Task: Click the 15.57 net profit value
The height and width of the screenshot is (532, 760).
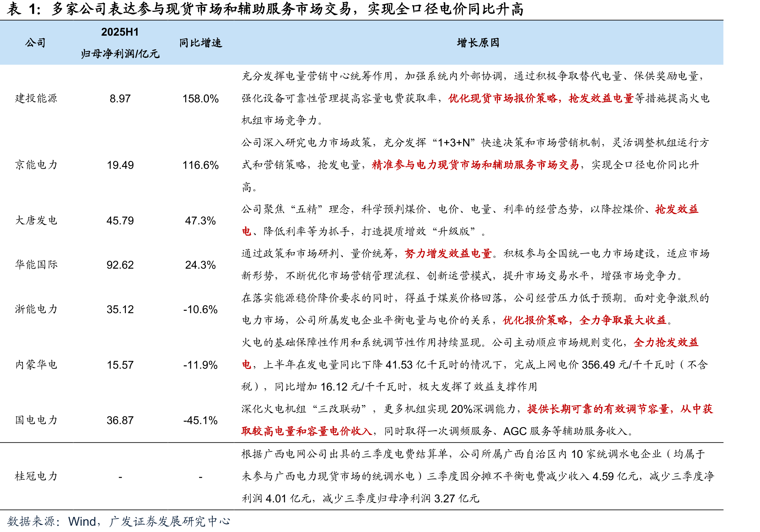Action: [x=120, y=365]
